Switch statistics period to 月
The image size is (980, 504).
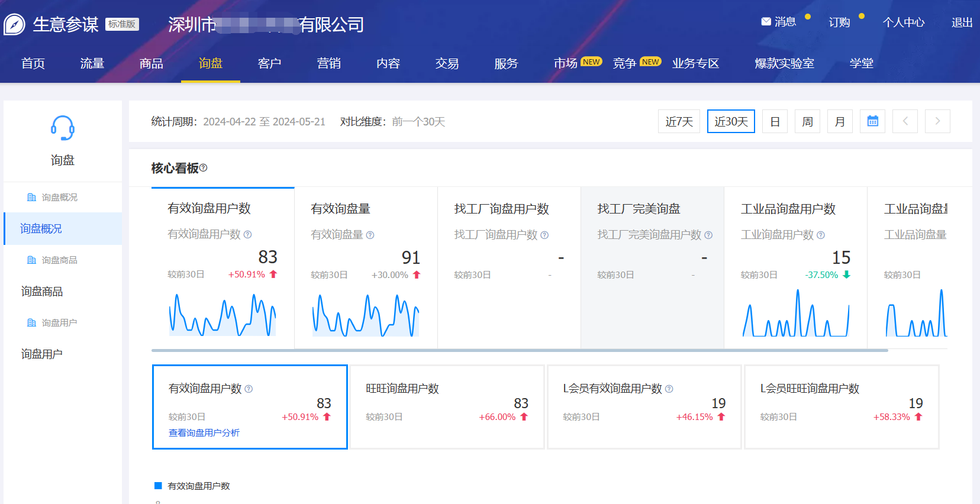tap(840, 121)
